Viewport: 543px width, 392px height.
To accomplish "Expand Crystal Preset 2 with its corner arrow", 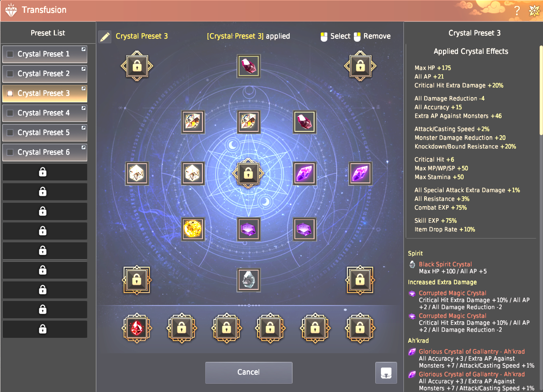I will [83, 69].
